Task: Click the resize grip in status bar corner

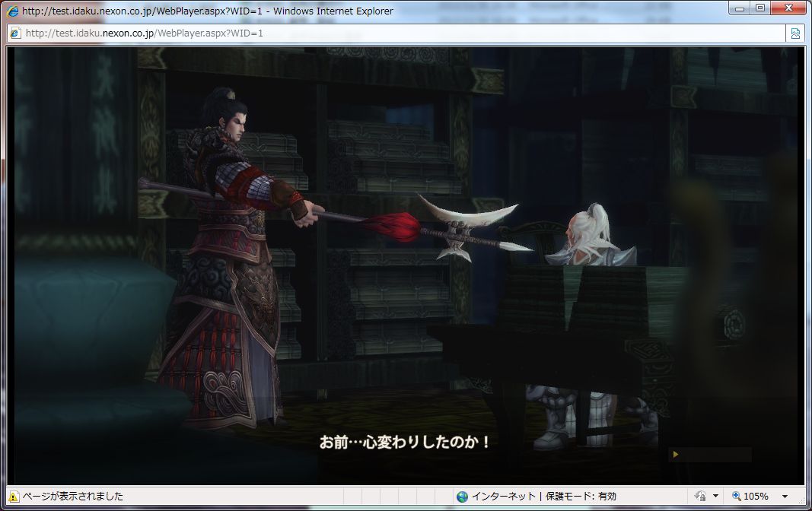Action: (x=800, y=499)
